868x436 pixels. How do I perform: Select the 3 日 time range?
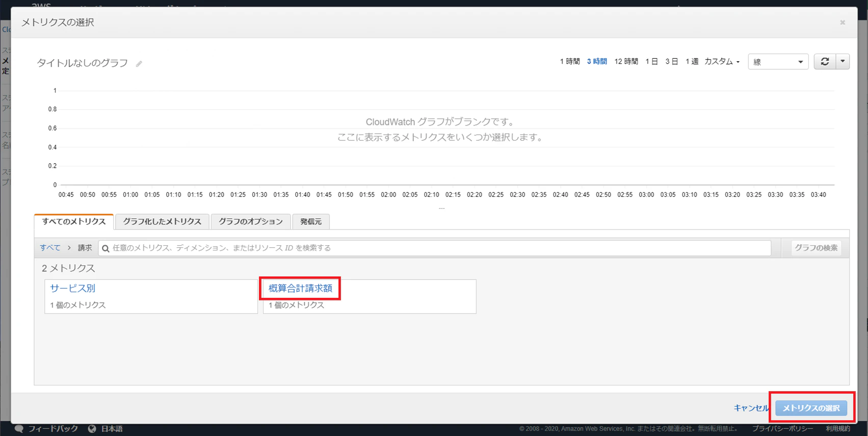coord(672,61)
